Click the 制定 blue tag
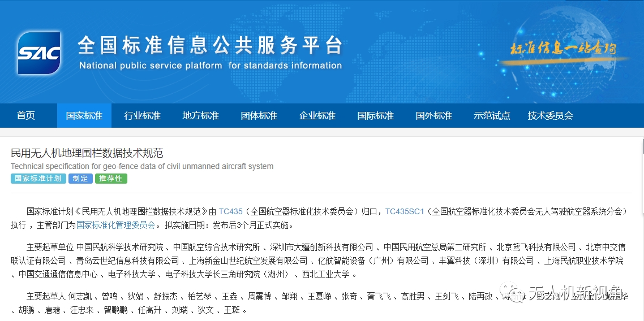This screenshot has height=321, width=644. coord(80,179)
